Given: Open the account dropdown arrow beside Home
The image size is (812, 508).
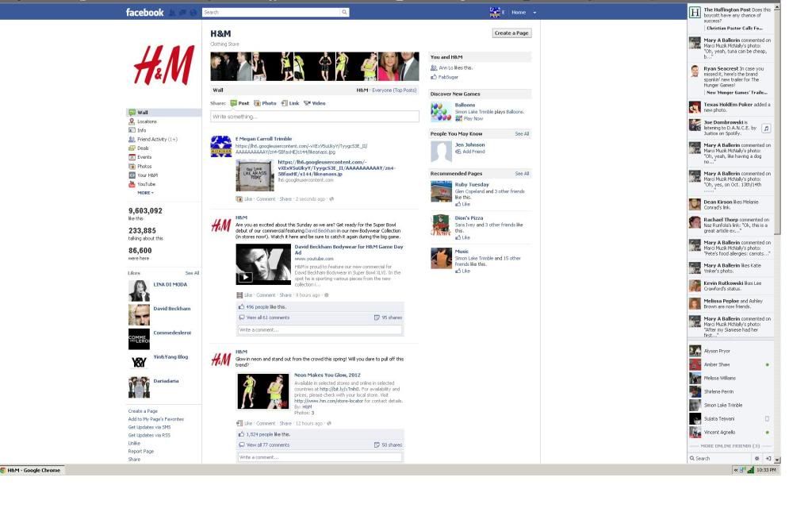Looking at the screenshot, I should coord(534,13).
